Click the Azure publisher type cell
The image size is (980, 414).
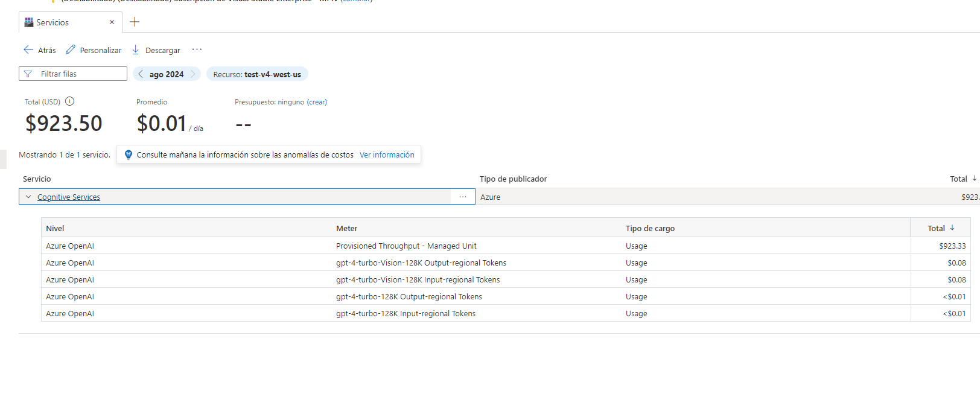pyautogui.click(x=490, y=197)
